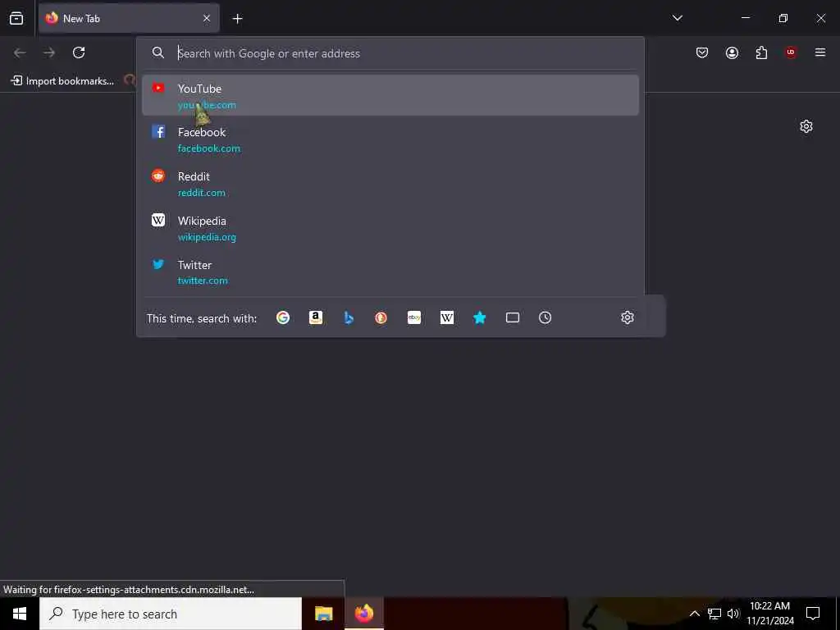Image resolution: width=840 pixels, height=630 pixels.
Task: Go forward with the forward arrow
Action: click(49, 52)
